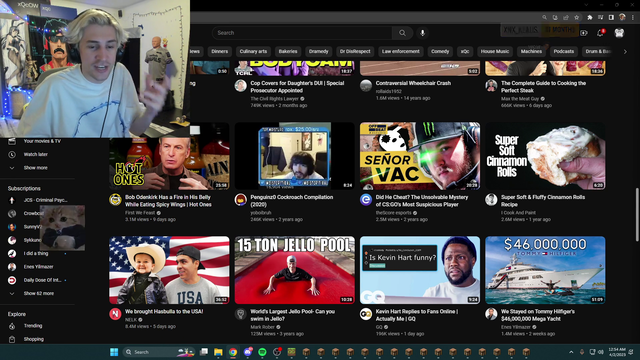640x360 pixels.
Task: Expand Show 62 more subscriptions
Action: tap(38, 293)
